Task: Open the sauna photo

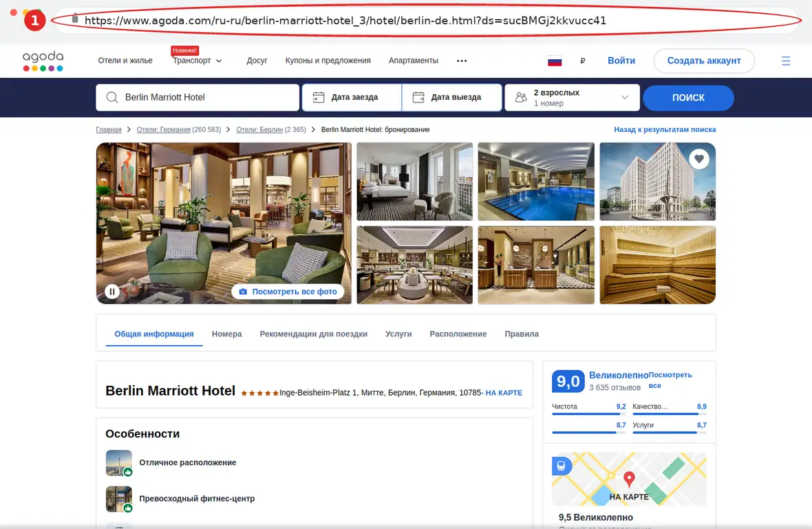Action: coord(658,265)
